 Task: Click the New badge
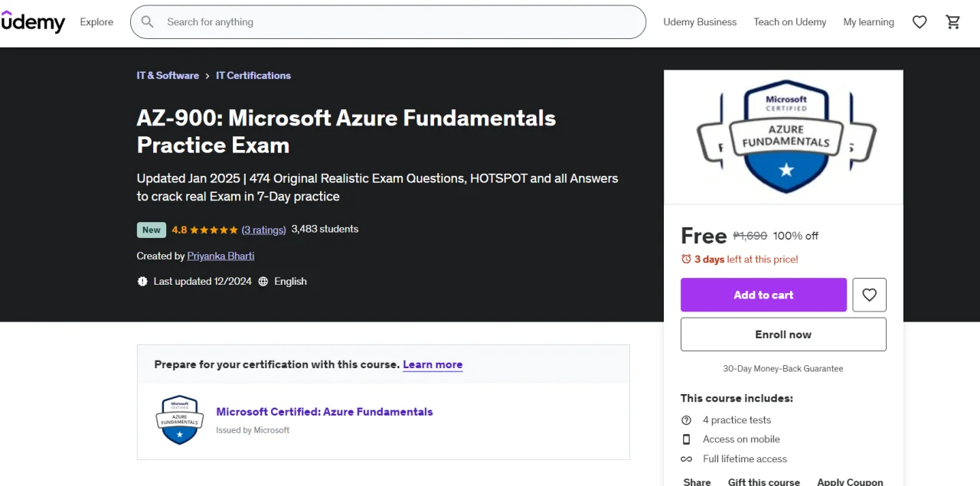pos(152,230)
